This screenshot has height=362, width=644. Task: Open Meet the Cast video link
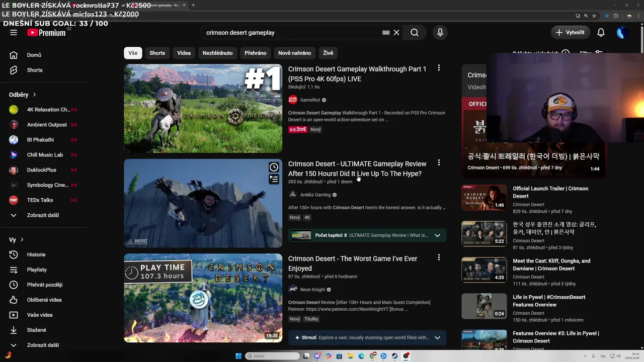click(x=551, y=264)
